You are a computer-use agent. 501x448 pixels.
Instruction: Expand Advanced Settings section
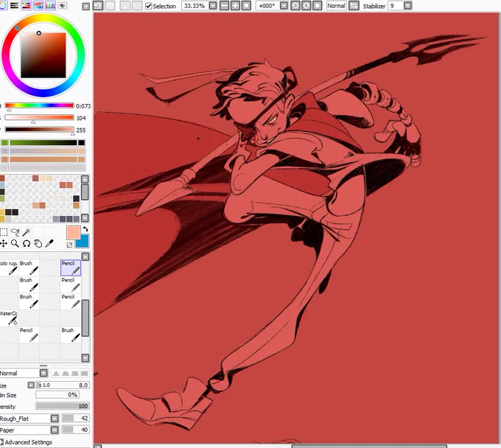pos(26,442)
